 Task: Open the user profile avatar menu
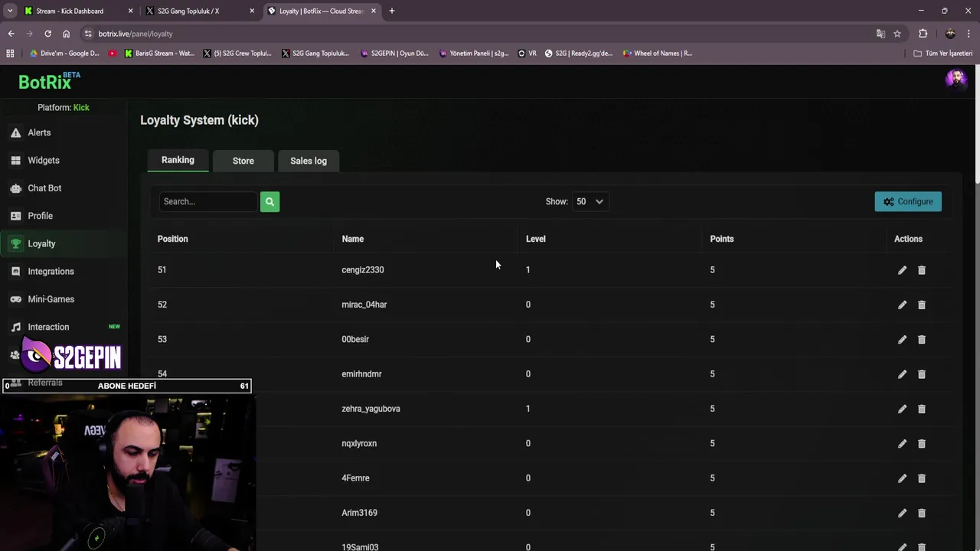[955, 79]
